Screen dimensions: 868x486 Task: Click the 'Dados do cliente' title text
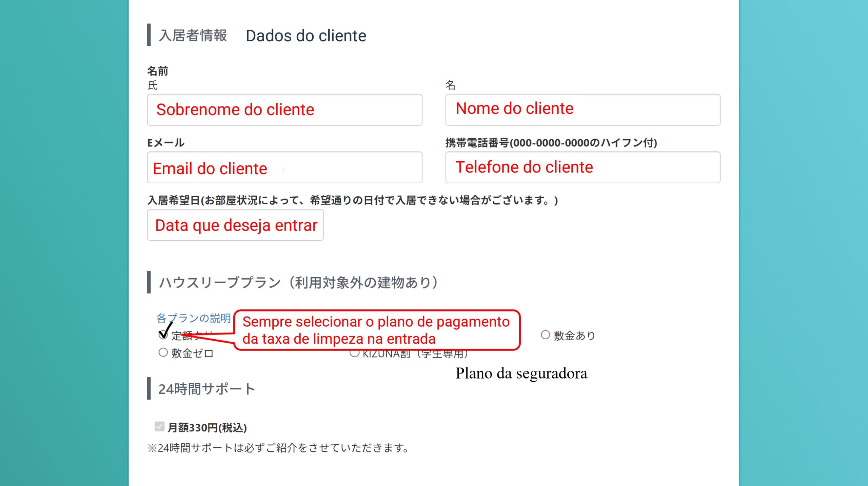pyautogui.click(x=306, y=36)
